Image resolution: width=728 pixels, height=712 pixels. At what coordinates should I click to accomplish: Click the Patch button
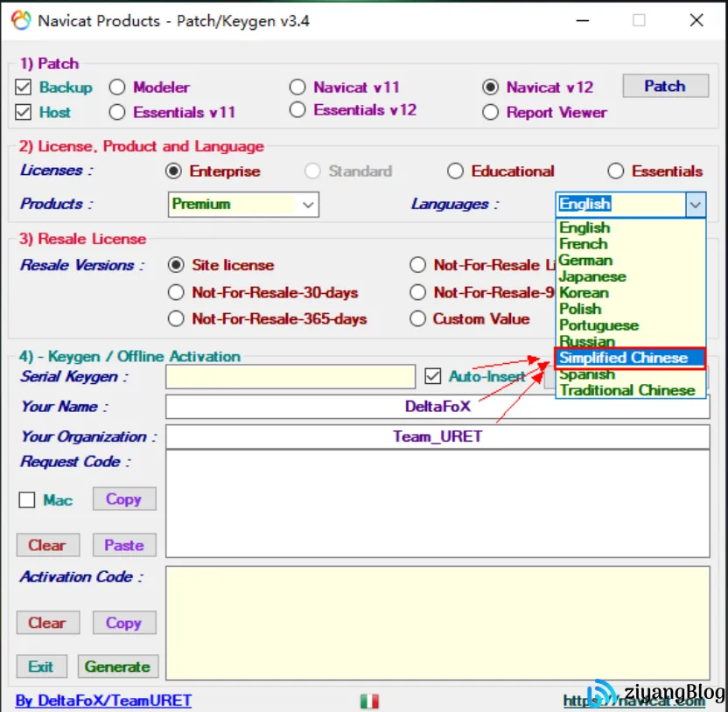pyautogui.click(x=665, y=86)
